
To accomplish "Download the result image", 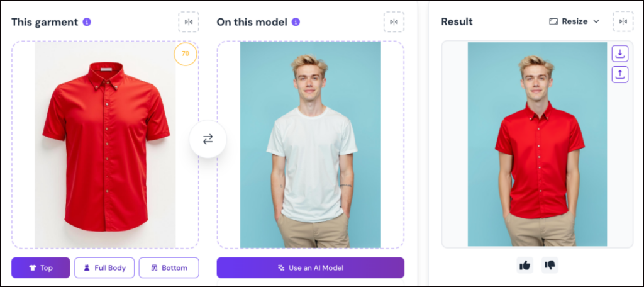I will [x=620, y=53].
